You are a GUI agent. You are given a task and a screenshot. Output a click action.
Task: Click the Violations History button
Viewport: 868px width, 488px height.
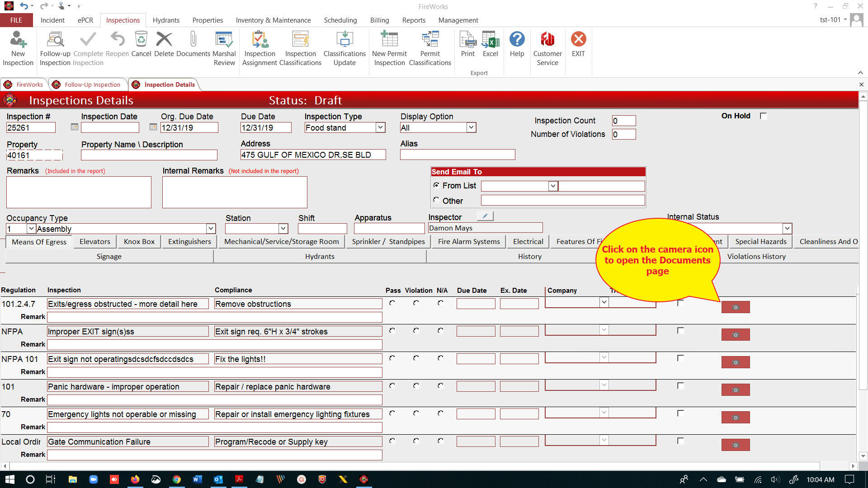click(756, 257)
